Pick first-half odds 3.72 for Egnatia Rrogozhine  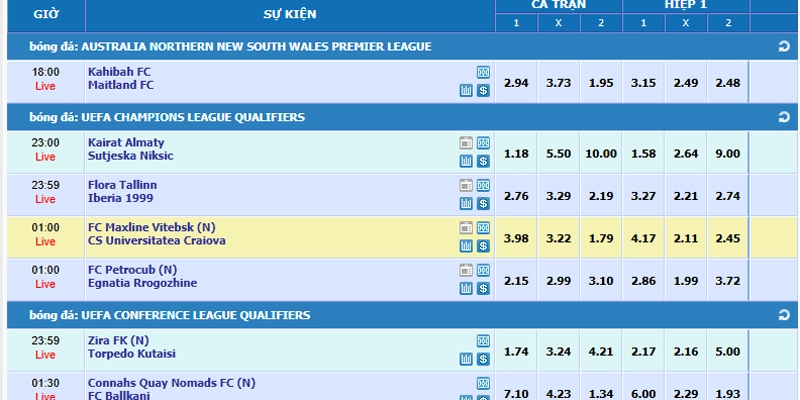point(728,281)
